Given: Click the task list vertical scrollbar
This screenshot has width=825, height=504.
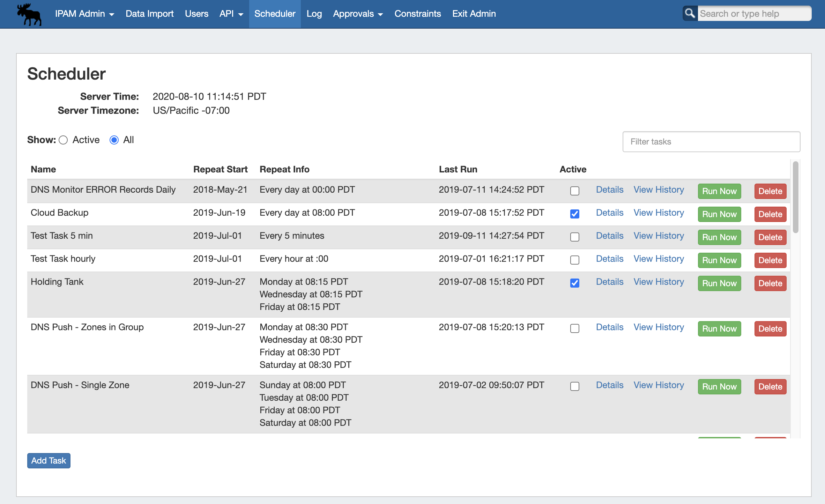Looking at the screenshot, I should pos(795,197).
